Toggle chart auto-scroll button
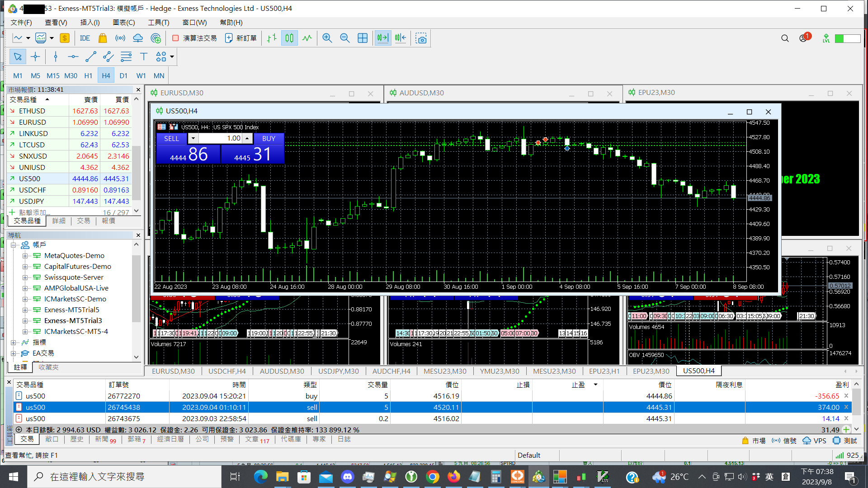The image size is (868, 488). click(383, 38)
